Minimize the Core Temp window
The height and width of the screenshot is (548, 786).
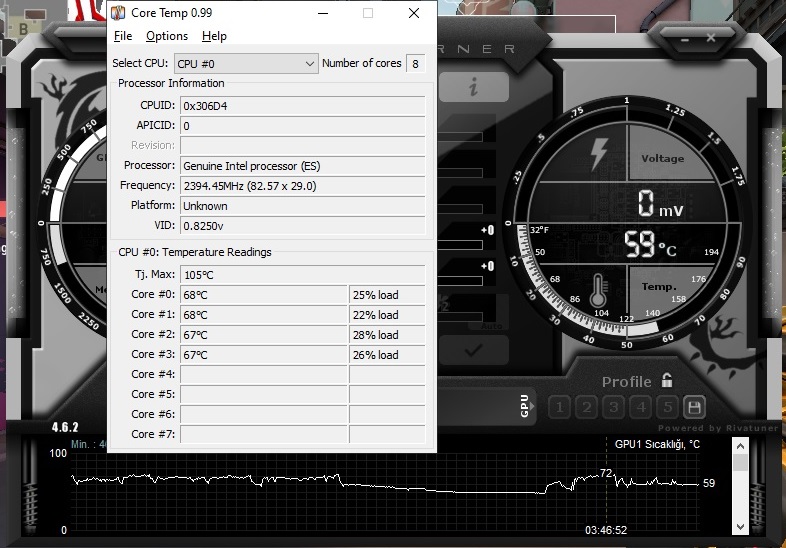[x=323, y=13]
